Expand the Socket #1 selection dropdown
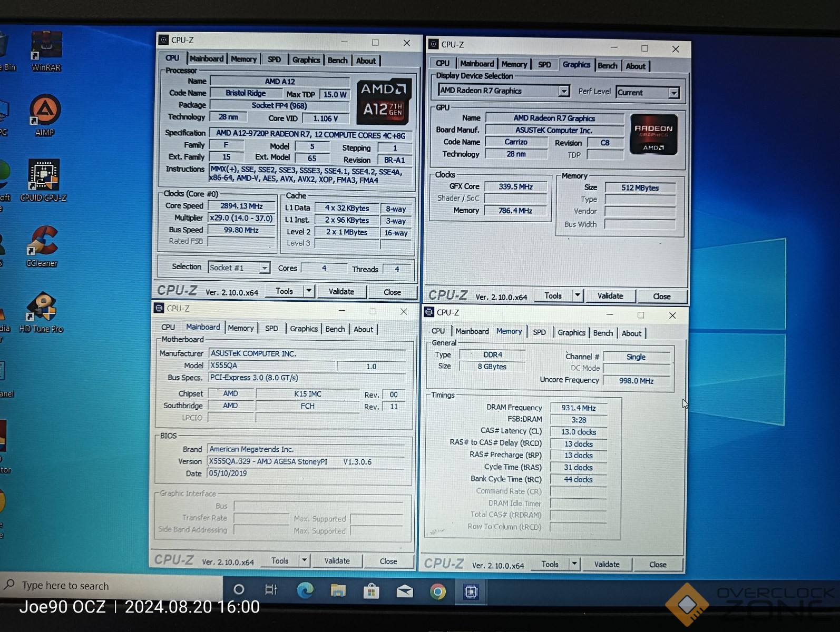 point(264,268)
